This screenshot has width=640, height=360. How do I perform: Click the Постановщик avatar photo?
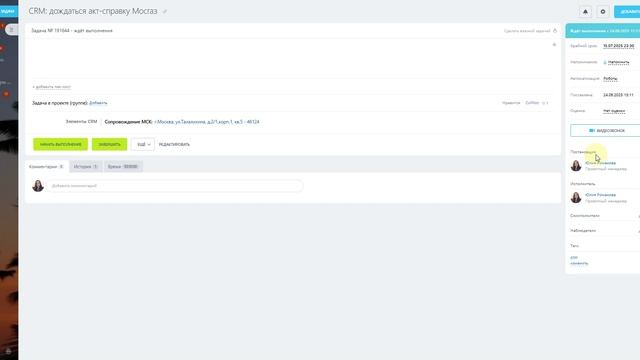pos(576,165)
